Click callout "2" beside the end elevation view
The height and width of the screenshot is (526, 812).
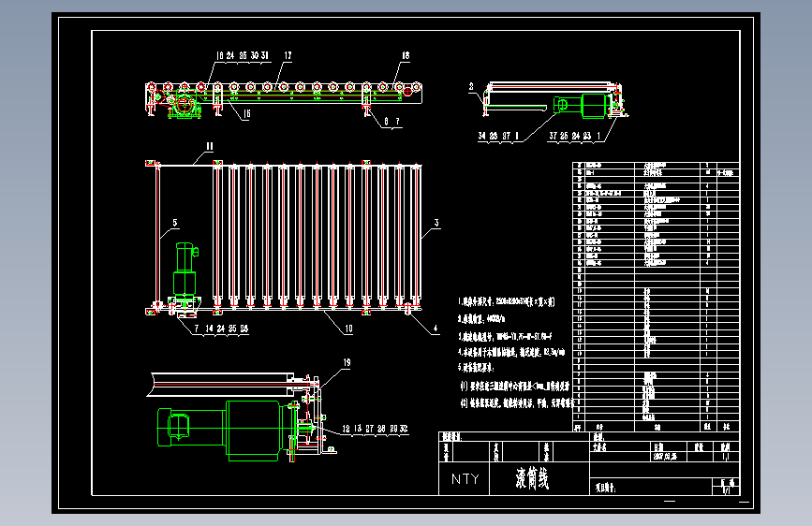[471, 86]
